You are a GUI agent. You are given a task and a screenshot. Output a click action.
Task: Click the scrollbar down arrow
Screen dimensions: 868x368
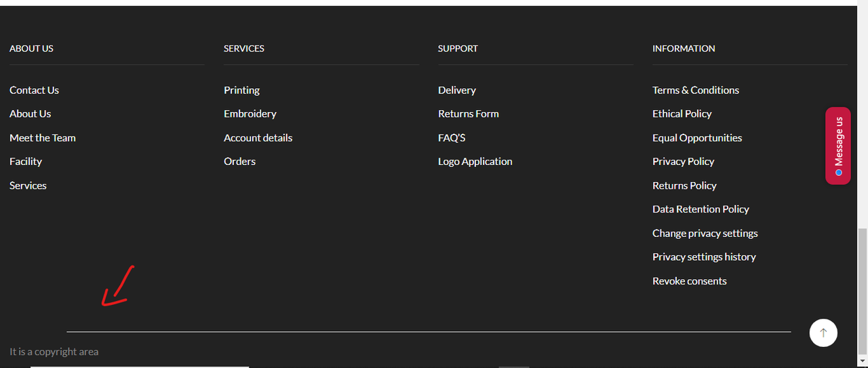click(x=862, y=360)
